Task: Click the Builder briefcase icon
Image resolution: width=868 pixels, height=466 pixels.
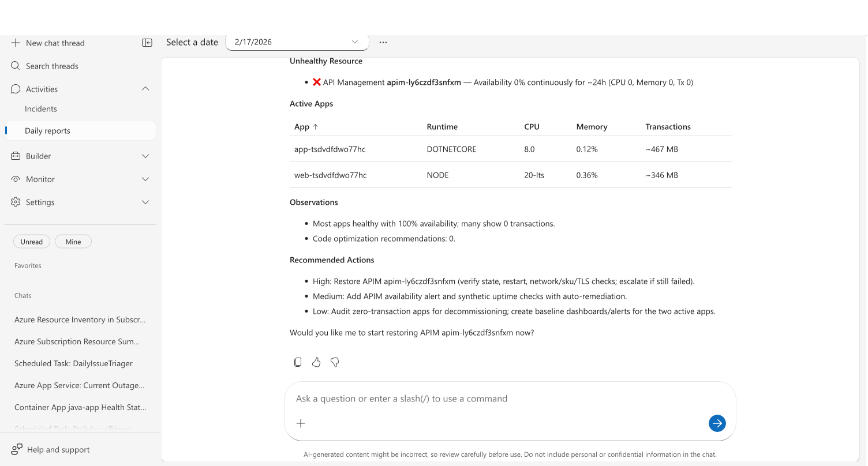Action: (16, 156)
